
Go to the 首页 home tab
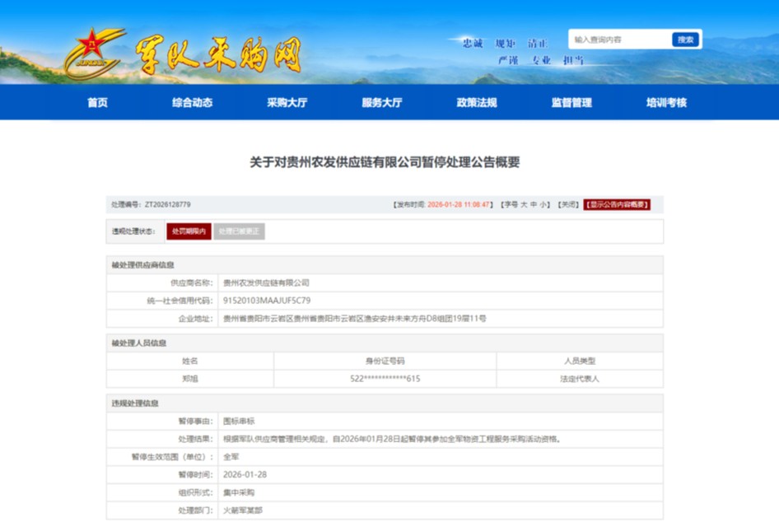(x=97, y=103)
